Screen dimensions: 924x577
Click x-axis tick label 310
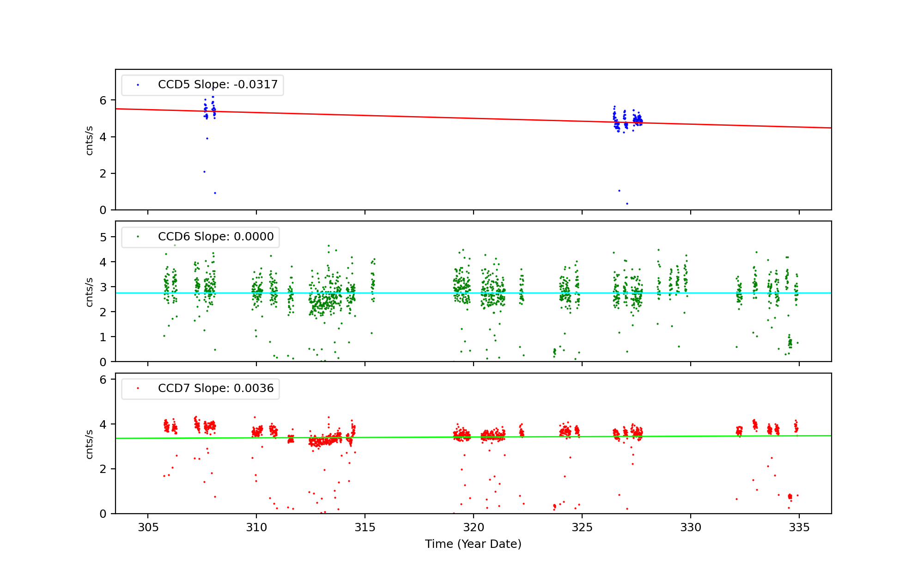tap(256, 528)
